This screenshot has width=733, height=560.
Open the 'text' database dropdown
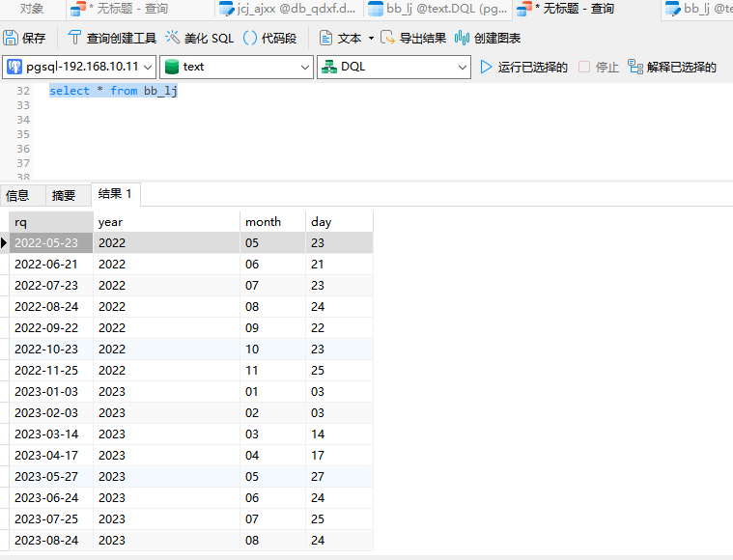(x=237, y=68)
